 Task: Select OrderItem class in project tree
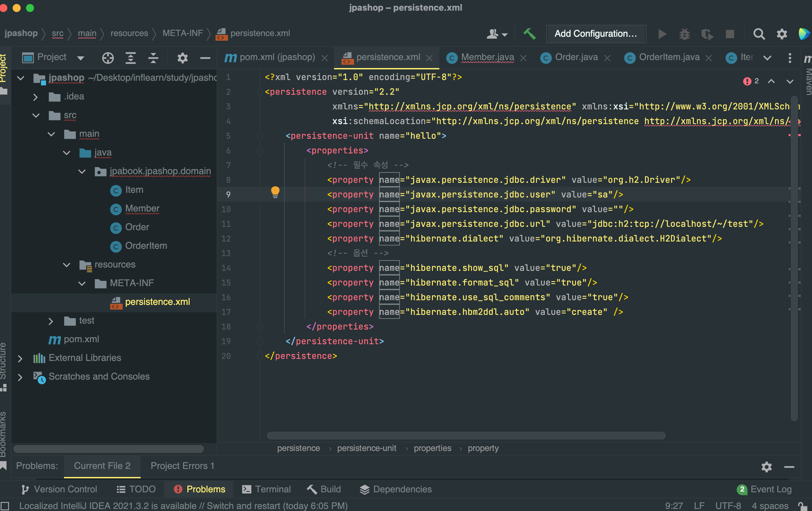pos(146,246)
